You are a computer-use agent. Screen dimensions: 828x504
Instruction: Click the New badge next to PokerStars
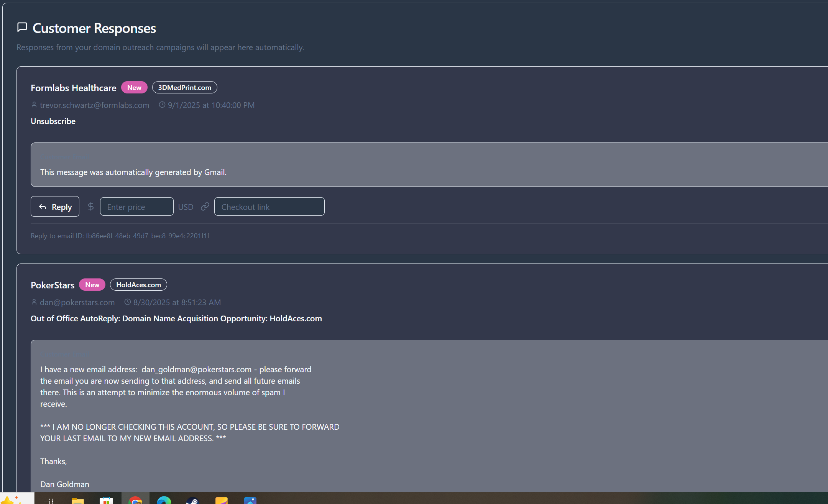92,285
